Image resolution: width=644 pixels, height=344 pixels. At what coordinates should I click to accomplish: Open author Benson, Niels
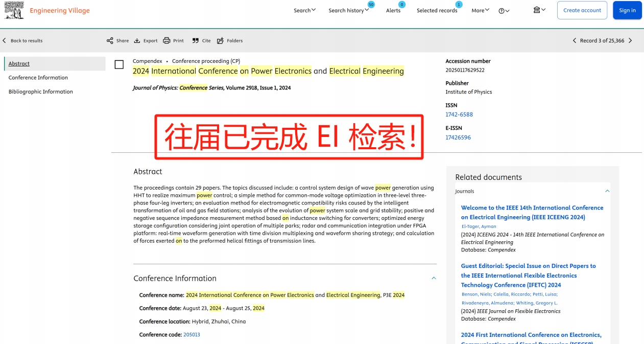[x=476, y=294]
